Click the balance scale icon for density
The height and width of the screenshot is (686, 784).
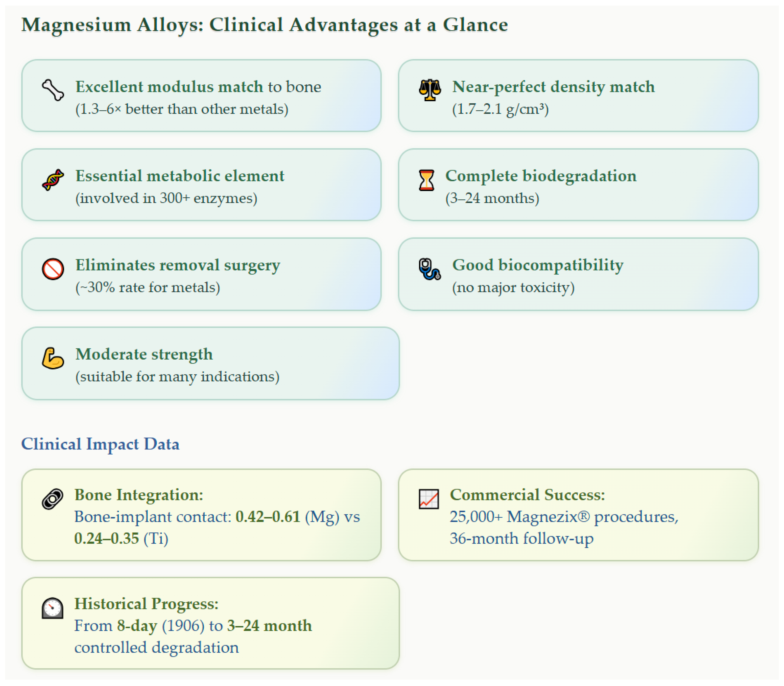430,90
